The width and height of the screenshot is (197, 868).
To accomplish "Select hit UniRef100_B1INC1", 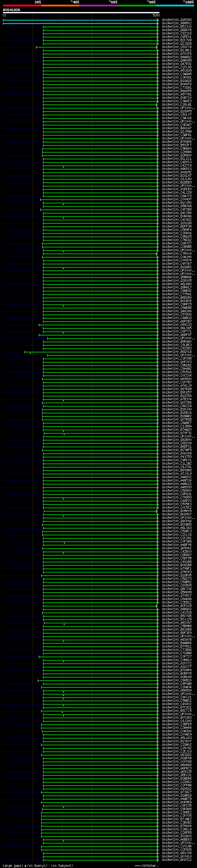I will pos(177,50).
